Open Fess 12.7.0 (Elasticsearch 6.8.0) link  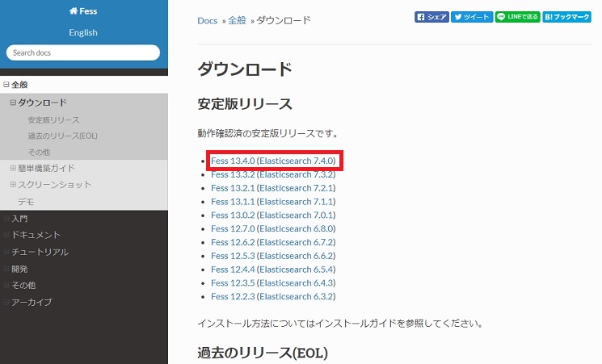(273, 228)
